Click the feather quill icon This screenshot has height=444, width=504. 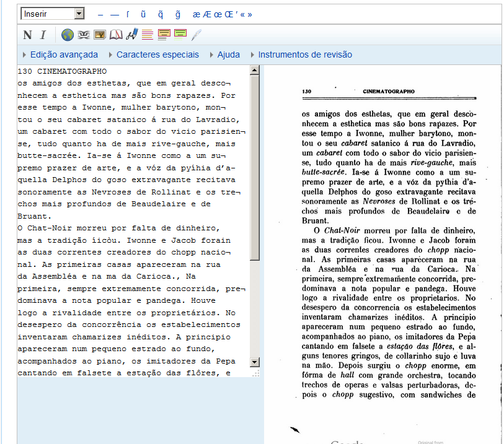coord(196,35)
